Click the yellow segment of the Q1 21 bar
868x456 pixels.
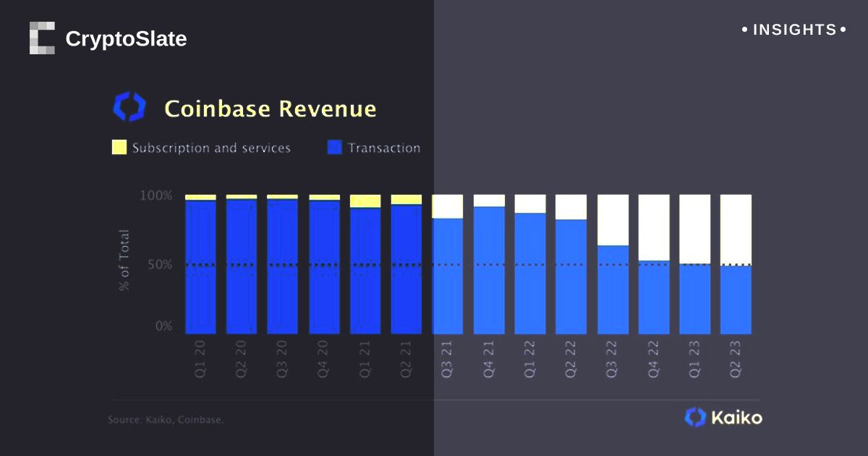(x=365, y=200)
